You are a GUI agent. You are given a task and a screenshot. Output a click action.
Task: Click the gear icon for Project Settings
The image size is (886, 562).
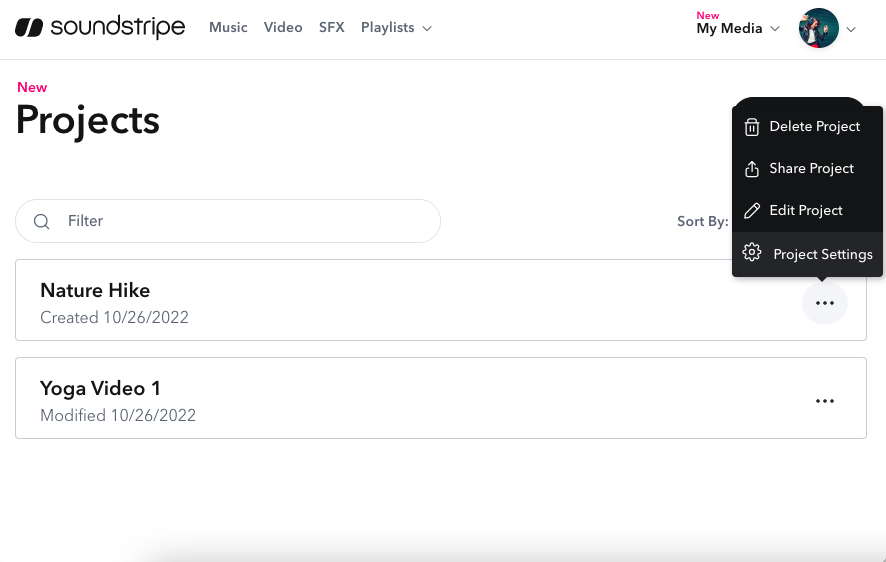tap(752, 254)
